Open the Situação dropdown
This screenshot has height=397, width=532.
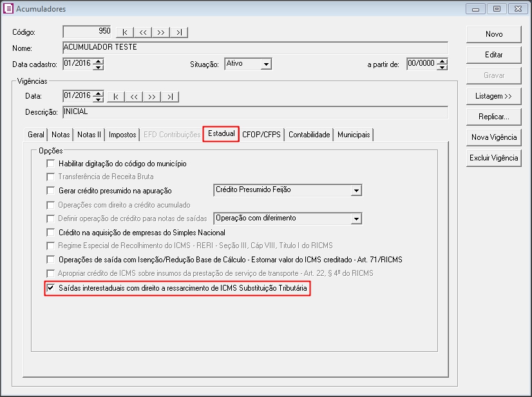(x=267, y=64)
